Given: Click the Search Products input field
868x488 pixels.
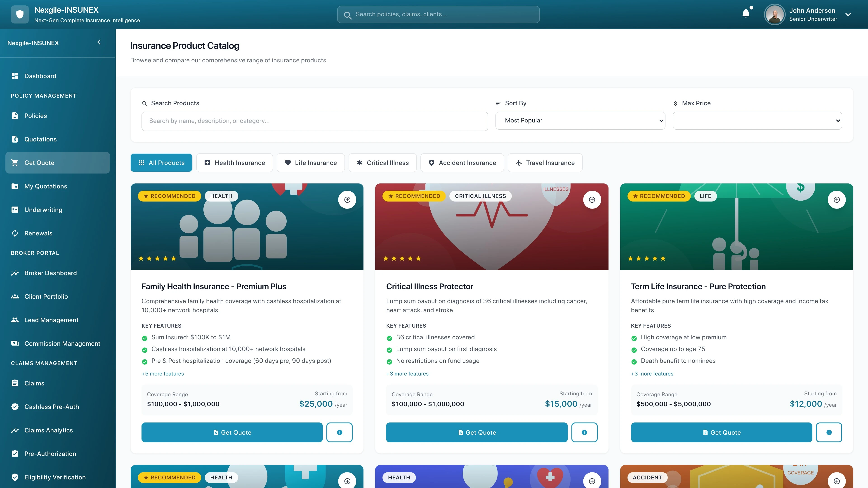Looking at the screenshot, I should (x=314, y=121).
